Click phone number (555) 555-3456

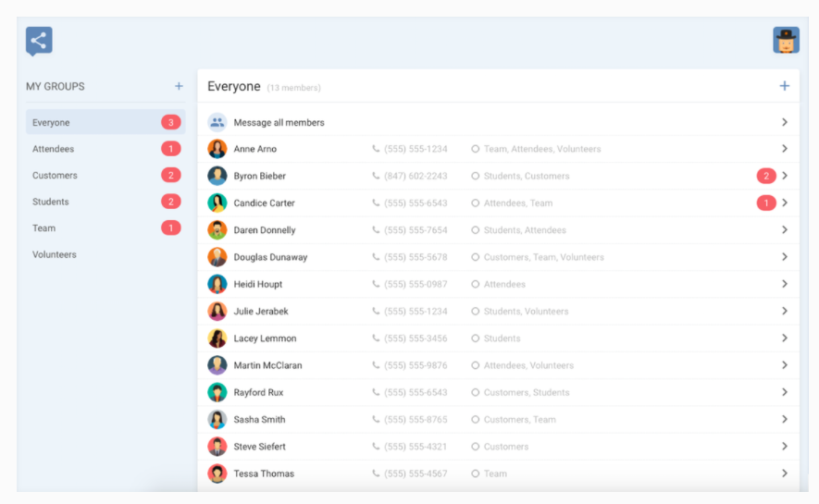[416, 338]
